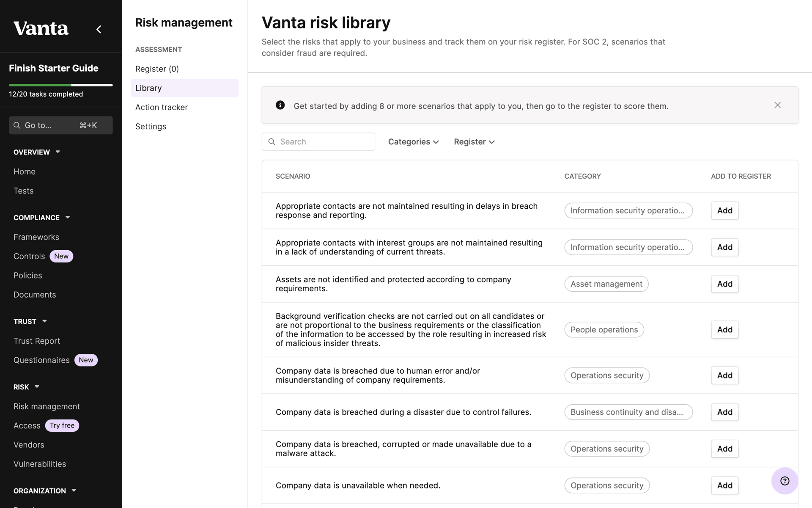Open Documents page
Image resolution: width=812 pixels, height=508 pixels.
35,295
